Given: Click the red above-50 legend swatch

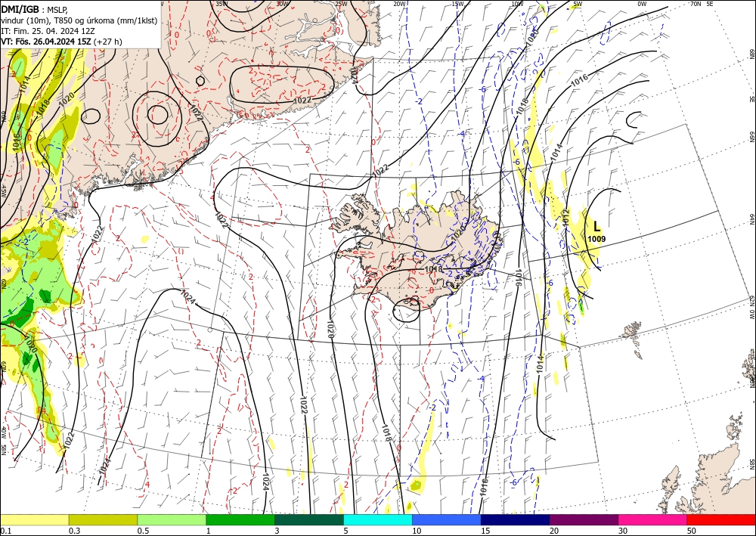Looking at the screenshot, I should click(x=721, y=519).
